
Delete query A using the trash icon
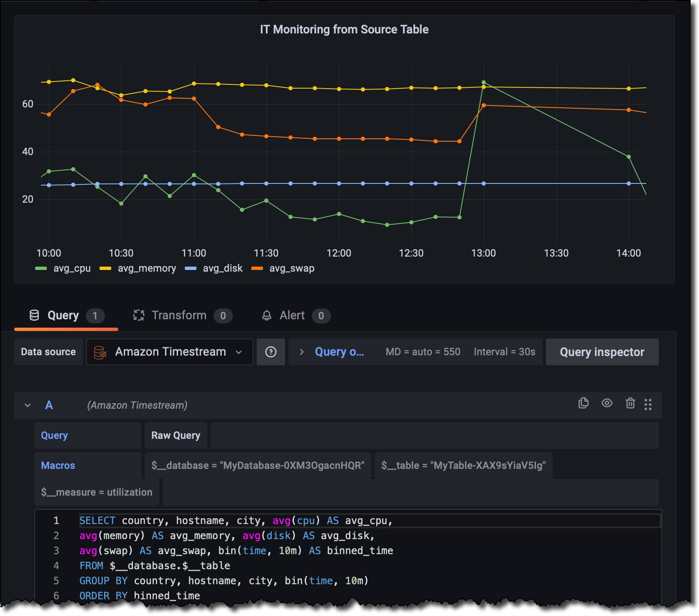[x=630, y=403]
